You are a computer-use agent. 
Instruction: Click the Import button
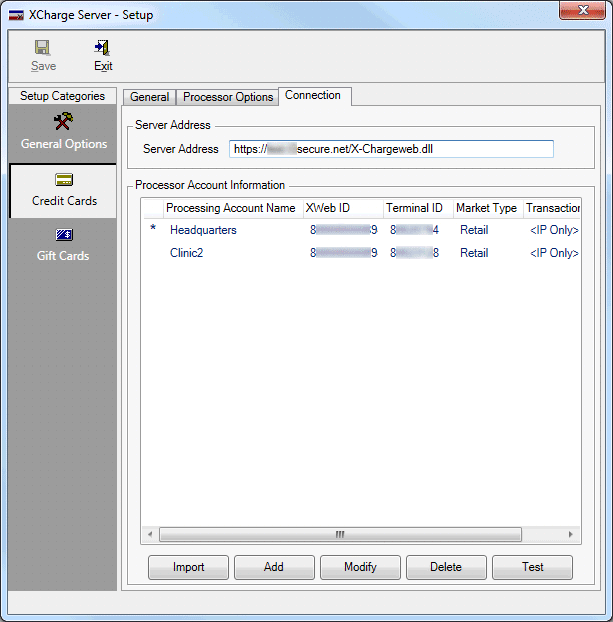coord(188,567)
